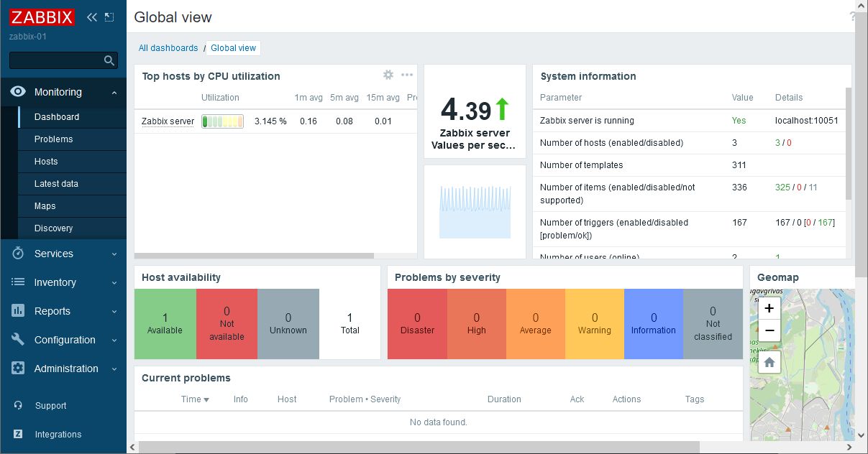Open Problems in Monitoring menu
868x454 pixels.
[73, 139]
